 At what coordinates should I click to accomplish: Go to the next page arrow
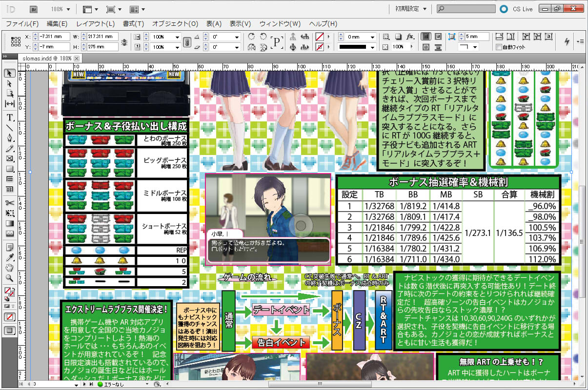click(x=85, y=385)
